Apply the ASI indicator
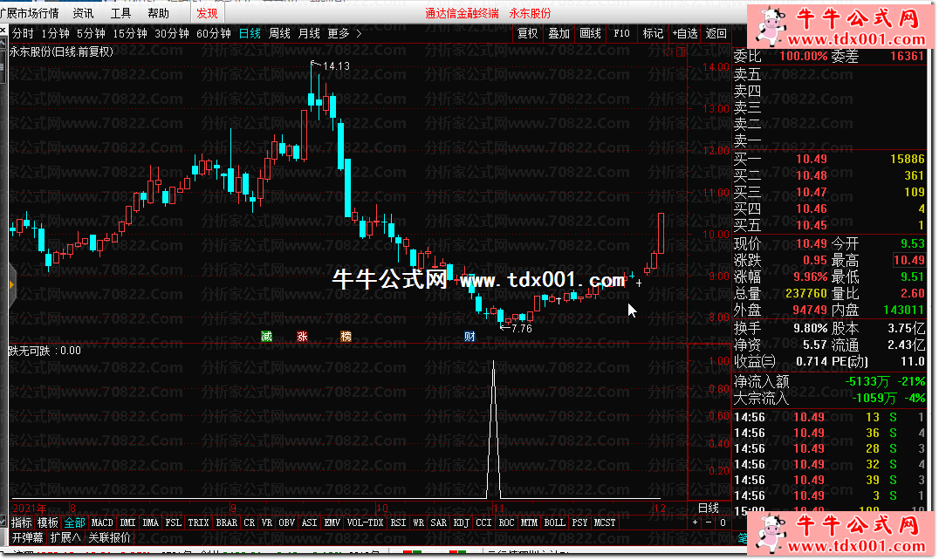The height and width of the screenshot is (560, 939). coord(310,522)
